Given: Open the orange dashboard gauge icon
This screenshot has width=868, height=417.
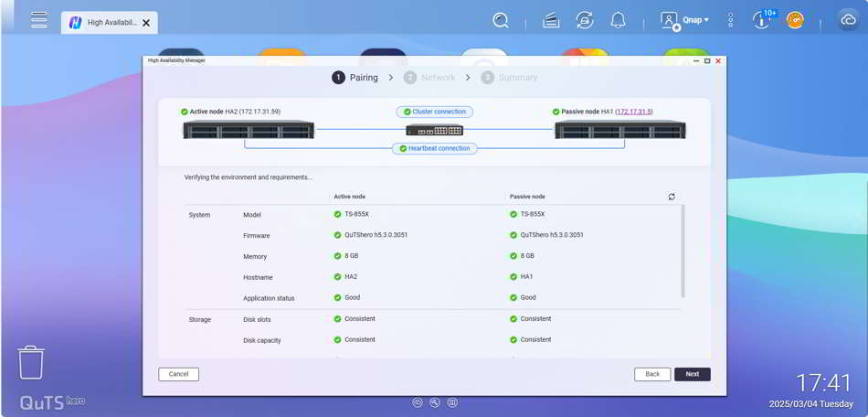Looking at the screenshot, I should (795, 20).
